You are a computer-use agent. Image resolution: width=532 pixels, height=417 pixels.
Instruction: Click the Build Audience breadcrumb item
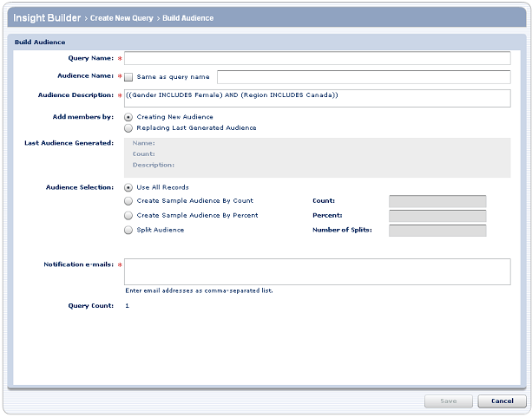[187, 18]
